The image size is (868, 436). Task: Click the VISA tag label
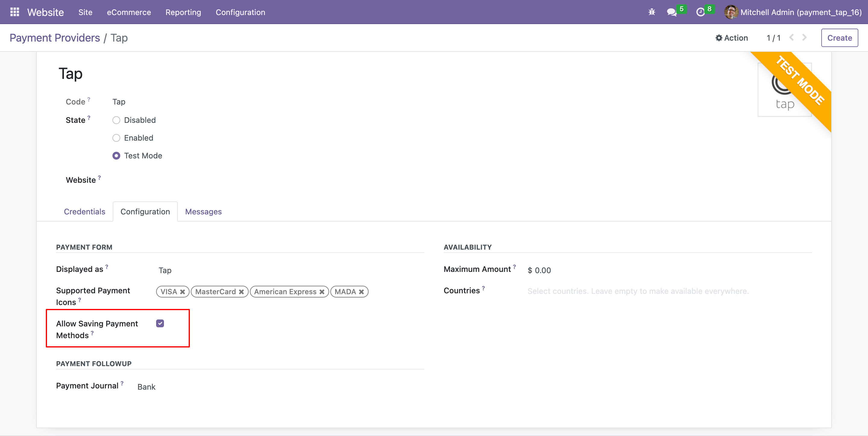point(168,291)
